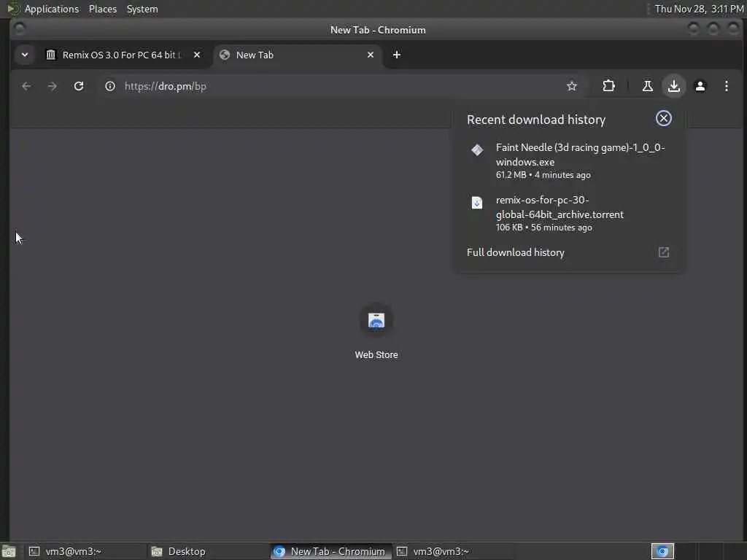Screen dimensions: 747x560
Task: Open window menu on Chromium title bar
Action: (20, 29)
